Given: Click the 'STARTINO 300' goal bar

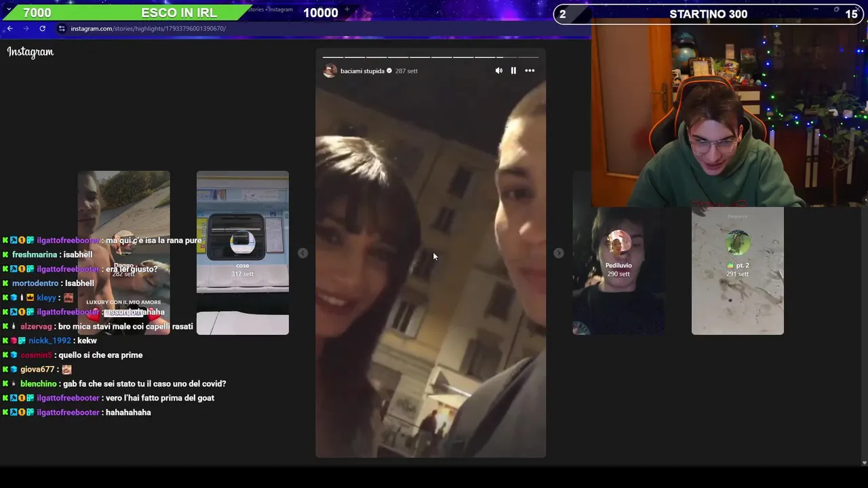Looking at the screenshot, I should (709, 14).
